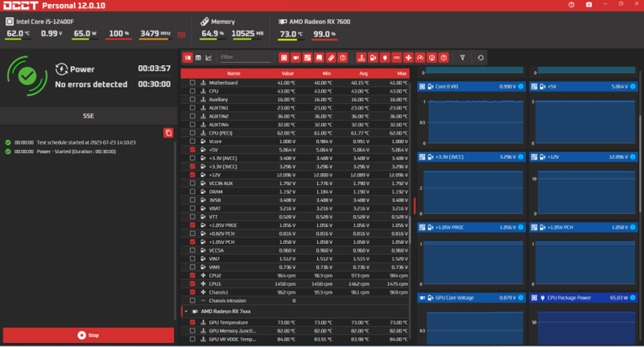The width and height of the screenshot is (644, 347).
Task: Uncheck the +12V row checkbox
Action: [192, 175]
